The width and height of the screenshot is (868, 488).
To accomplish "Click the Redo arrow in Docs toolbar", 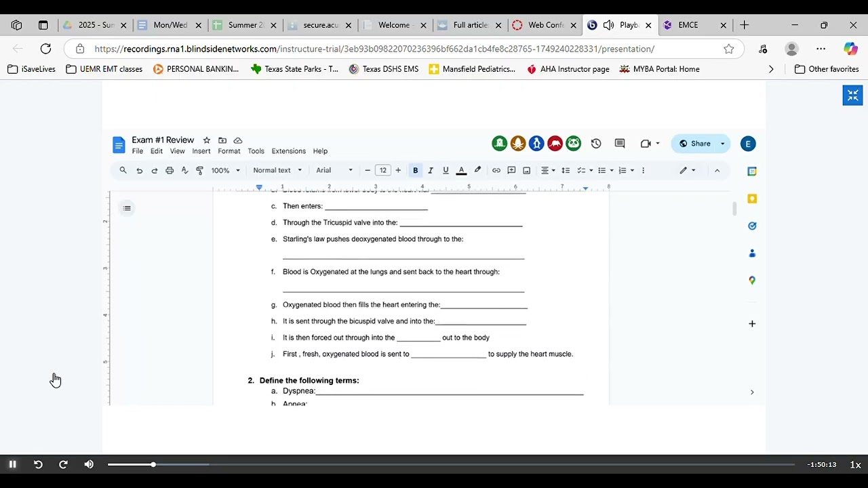I will point(155,170).
